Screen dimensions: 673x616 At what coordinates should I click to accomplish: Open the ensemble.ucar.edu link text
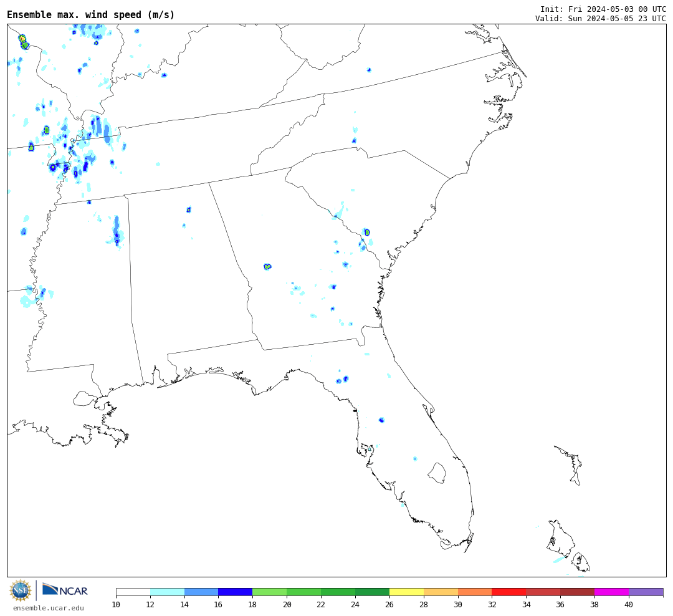click(49, 608)
